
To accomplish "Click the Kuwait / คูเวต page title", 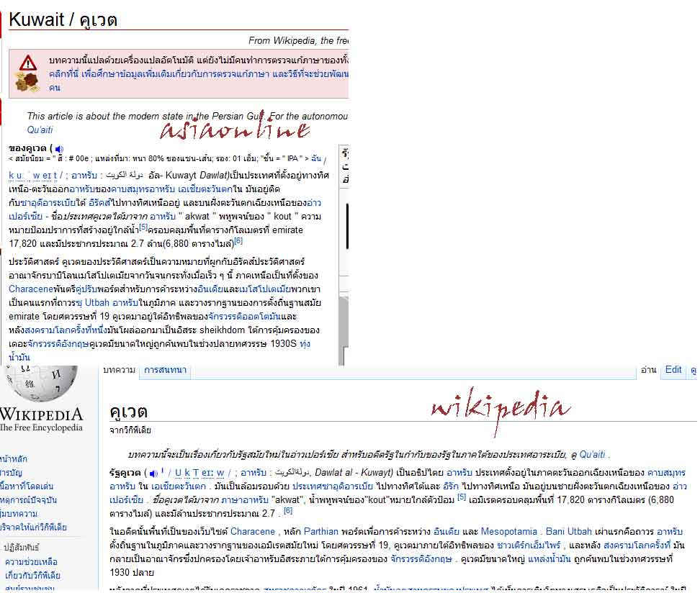I will 63,20.
